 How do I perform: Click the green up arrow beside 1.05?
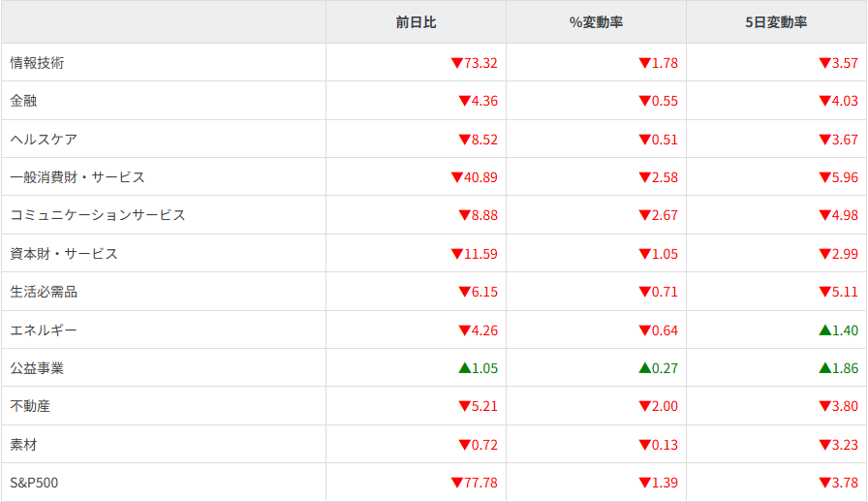[x=465, y=368]
